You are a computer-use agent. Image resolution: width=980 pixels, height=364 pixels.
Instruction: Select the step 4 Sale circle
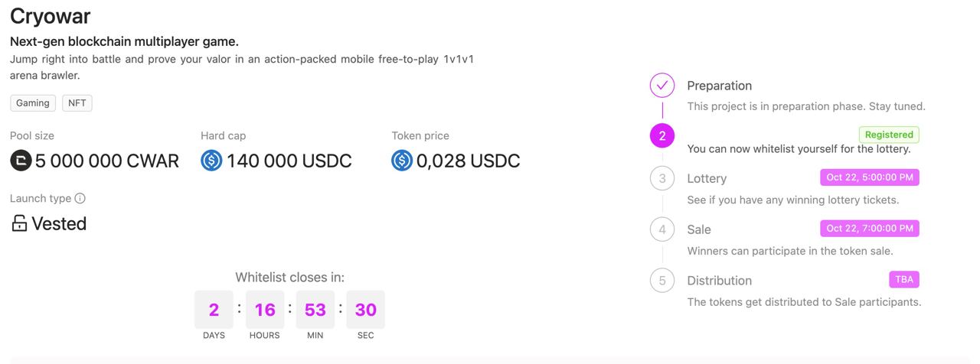662,229
